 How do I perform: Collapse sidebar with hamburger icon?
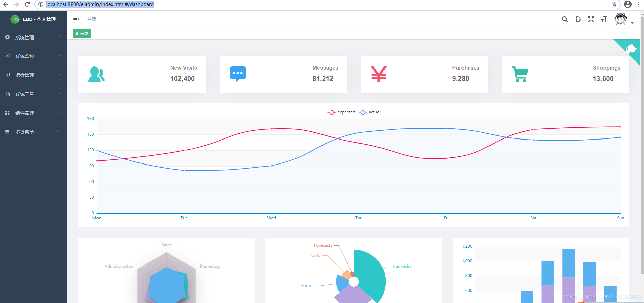[76, 19]
